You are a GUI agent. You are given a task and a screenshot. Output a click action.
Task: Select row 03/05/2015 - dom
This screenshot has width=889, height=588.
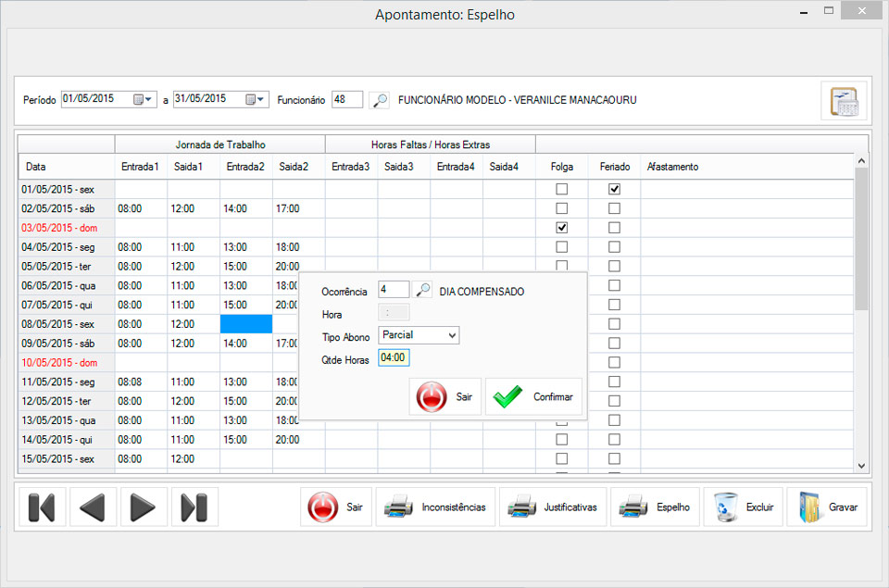pyautogui.click(x=67, y=228)
